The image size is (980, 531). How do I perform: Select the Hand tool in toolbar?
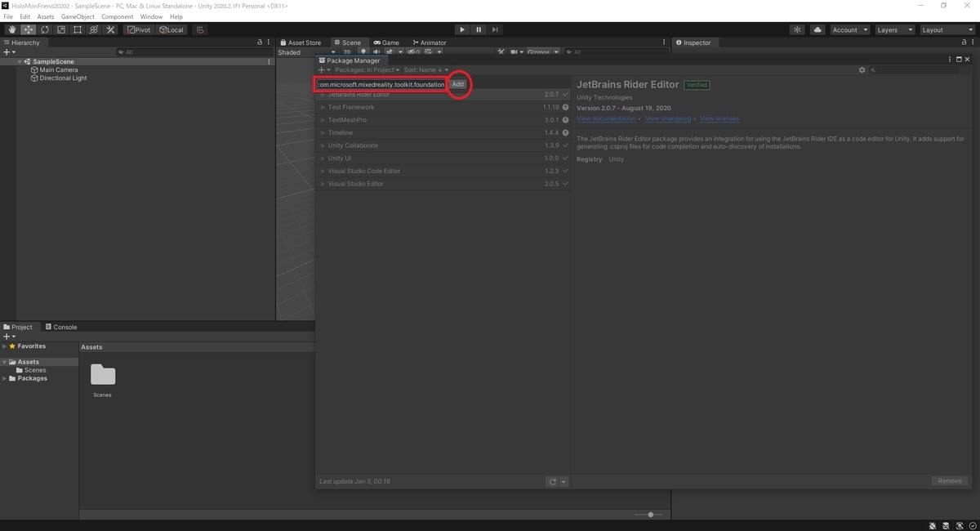click(x=12, y=29)
